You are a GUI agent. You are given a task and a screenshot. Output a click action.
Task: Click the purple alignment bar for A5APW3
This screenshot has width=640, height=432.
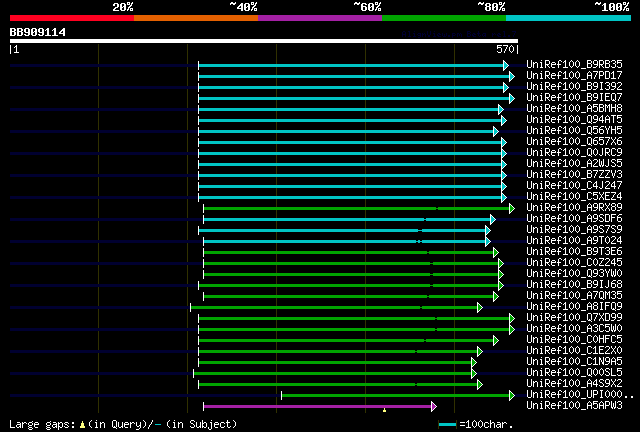pos(318,406)
